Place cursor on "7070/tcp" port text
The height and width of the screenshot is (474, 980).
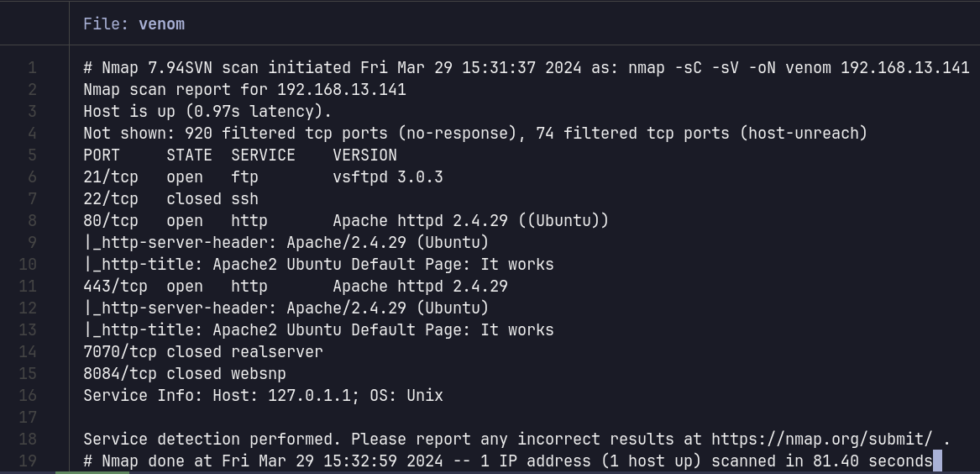click(x=119, y=351)
